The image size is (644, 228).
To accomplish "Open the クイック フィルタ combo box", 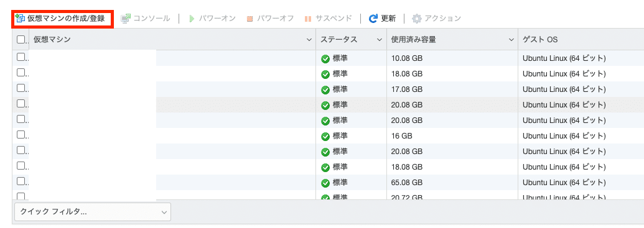I will pyautogui.click(x=93, y=212).
